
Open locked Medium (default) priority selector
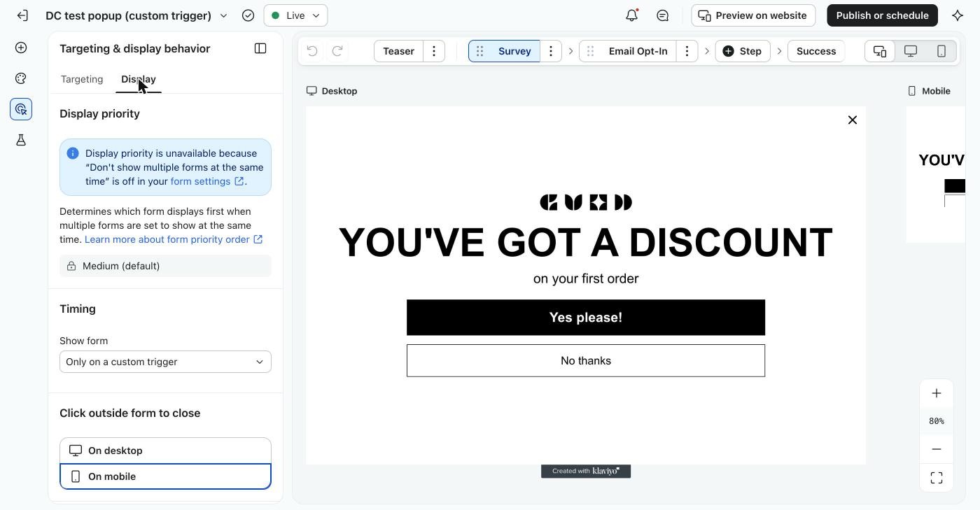pos(165,266)
